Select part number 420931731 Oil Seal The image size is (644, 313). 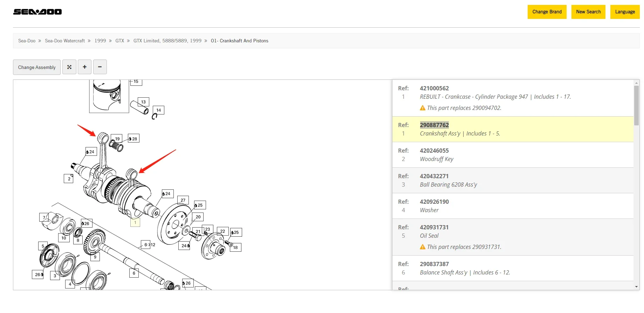click(x=434, y=227)
